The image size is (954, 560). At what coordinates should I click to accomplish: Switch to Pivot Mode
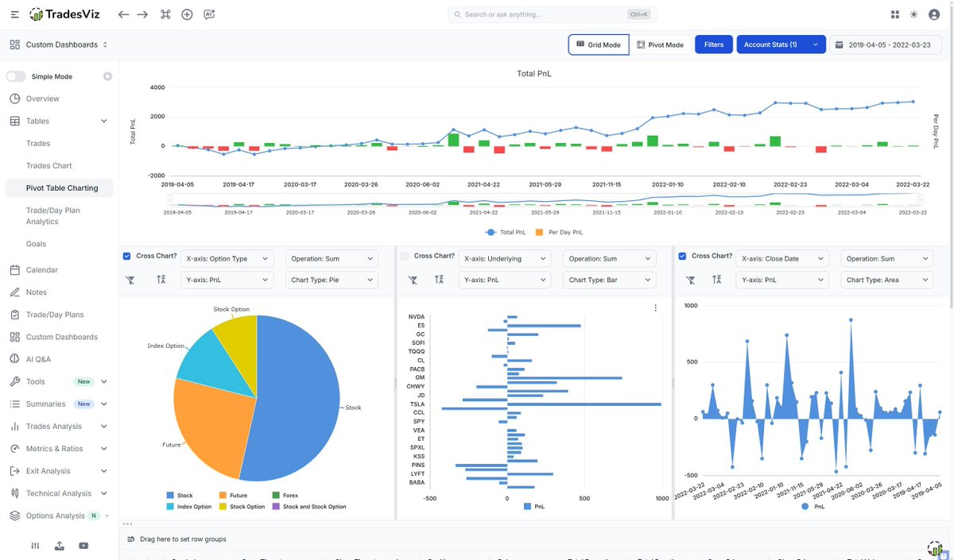pyautogui.click(x=660, y=44)
